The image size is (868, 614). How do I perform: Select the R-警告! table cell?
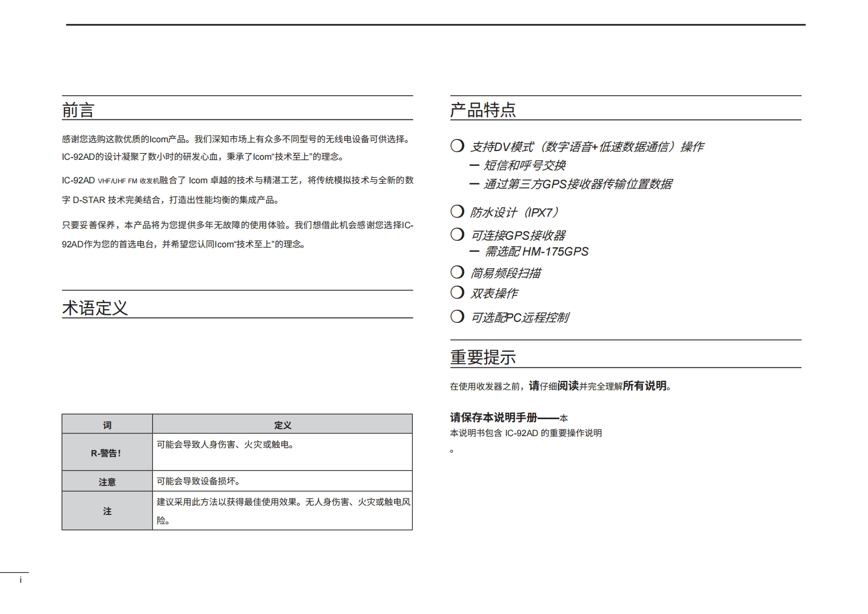pos(107,453)
